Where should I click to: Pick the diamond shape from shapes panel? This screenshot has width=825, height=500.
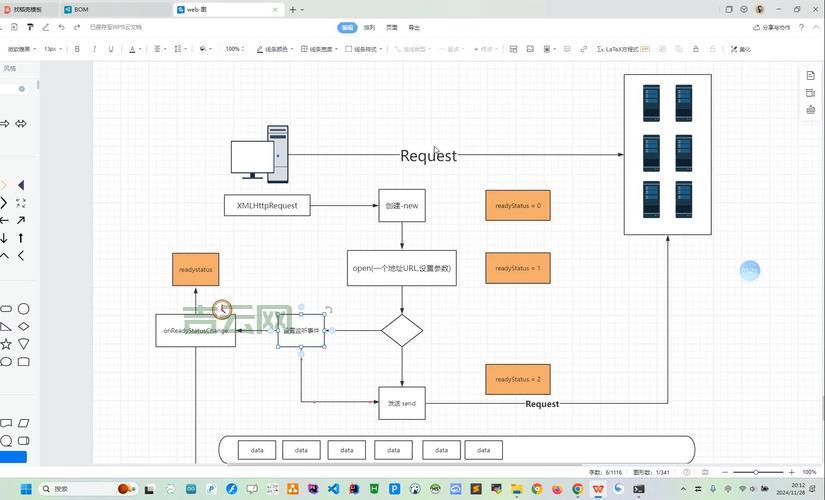[24, 327]
